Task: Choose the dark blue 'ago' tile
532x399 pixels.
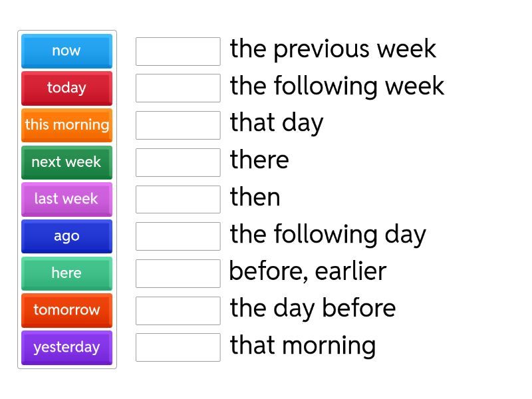Action: coord(66,236)
